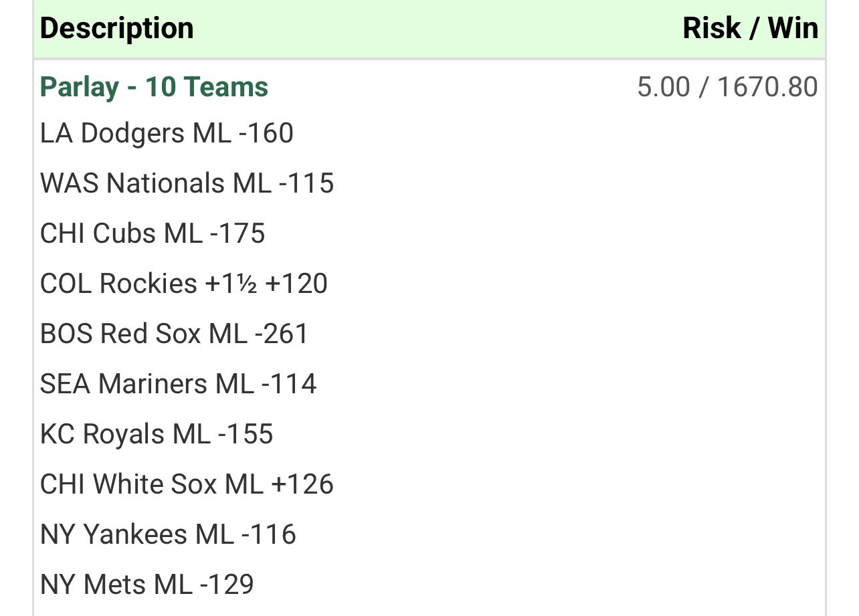Select the NY Mets ML -129 leg
This screenshot has height=616, width=859.
[147, 585]
